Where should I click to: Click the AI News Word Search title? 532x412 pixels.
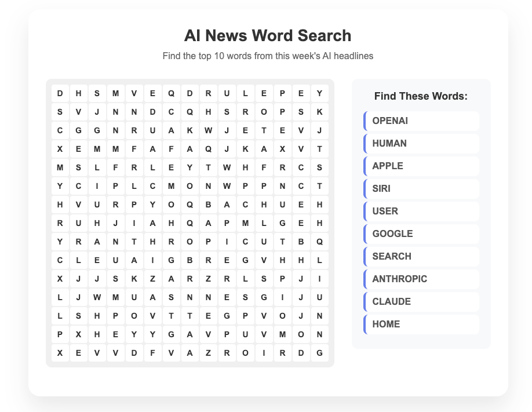click(268, 35)
